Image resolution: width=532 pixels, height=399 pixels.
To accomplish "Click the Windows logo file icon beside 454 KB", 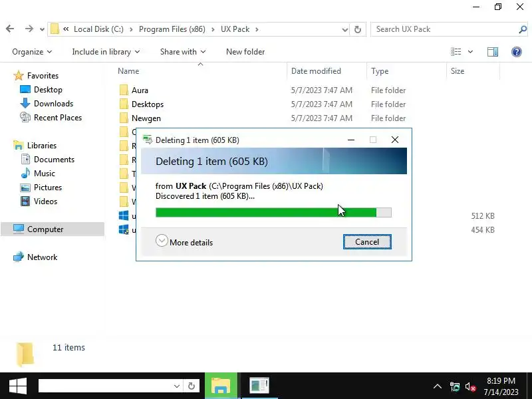I will (124, 229).
